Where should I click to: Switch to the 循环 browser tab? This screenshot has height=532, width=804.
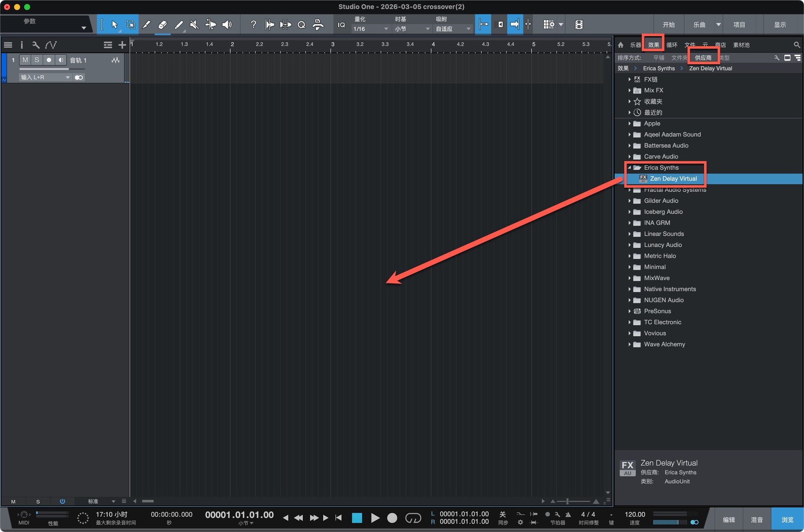(x=672, y=45)
